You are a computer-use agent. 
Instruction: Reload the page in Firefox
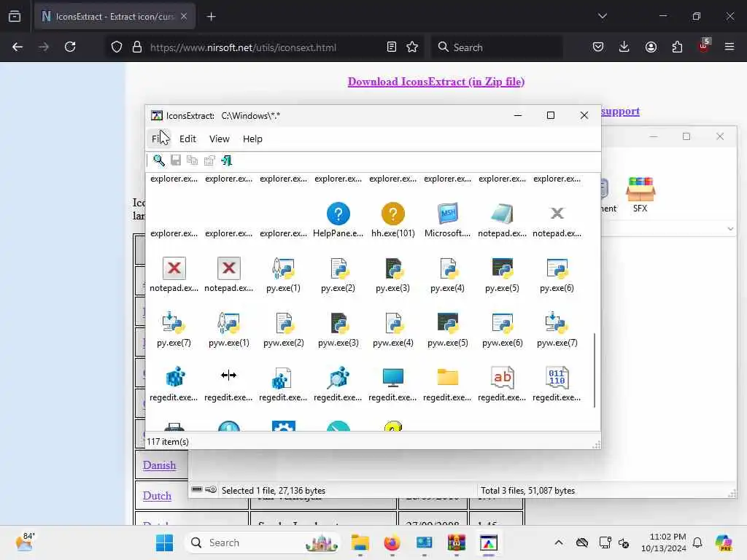click(70, 47)
